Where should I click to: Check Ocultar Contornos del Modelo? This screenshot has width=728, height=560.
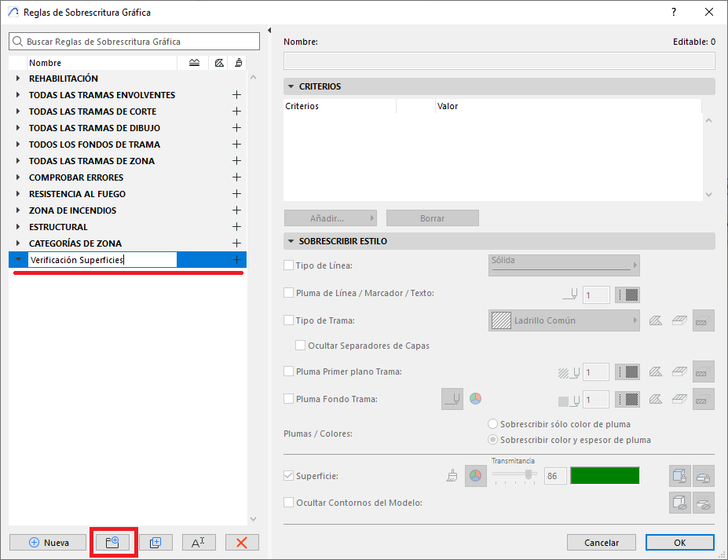tap(289, 503)
